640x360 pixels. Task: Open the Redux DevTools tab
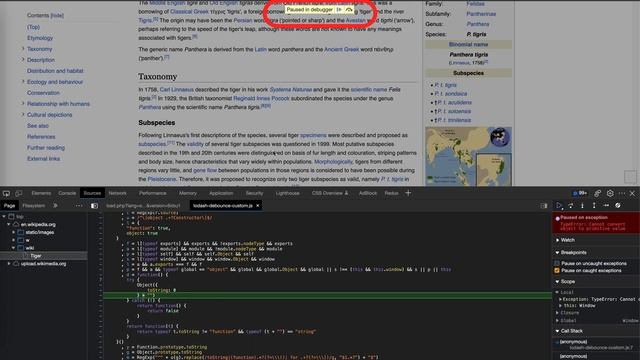[x=391, y=193]
